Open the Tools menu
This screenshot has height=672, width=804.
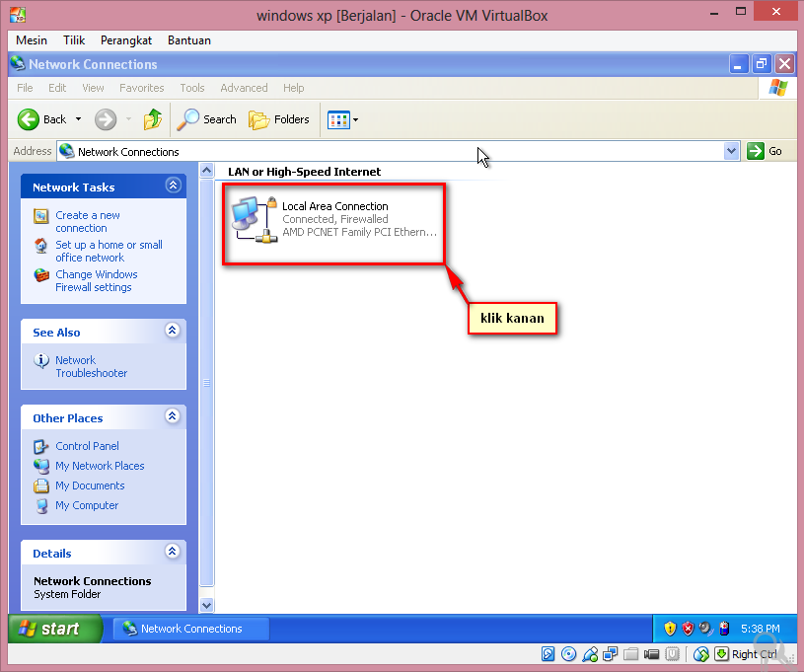[x=192, y=88]
